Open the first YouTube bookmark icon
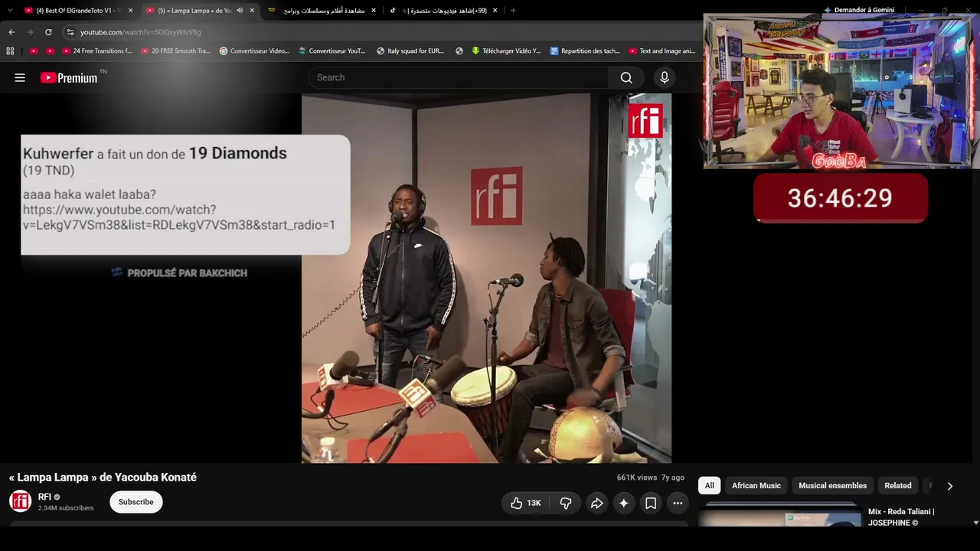 (x=33, y=51)
